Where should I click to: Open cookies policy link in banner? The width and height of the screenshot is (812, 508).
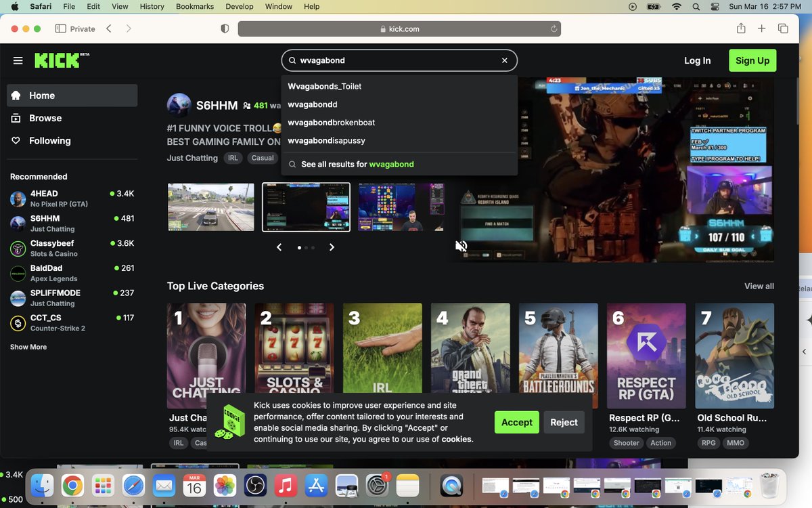[x=457, y=439]
